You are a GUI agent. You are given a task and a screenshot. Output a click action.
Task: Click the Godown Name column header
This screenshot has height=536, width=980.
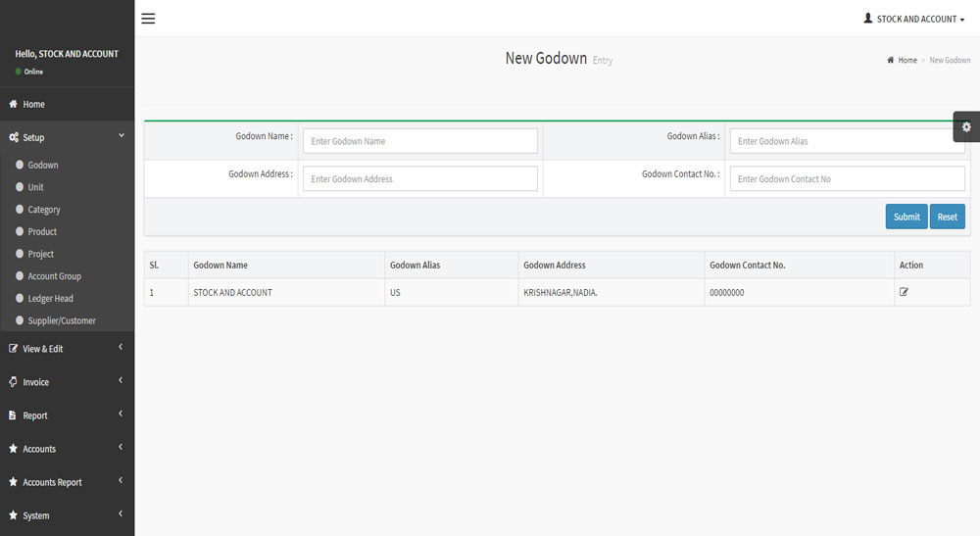(x=286, y=265)
